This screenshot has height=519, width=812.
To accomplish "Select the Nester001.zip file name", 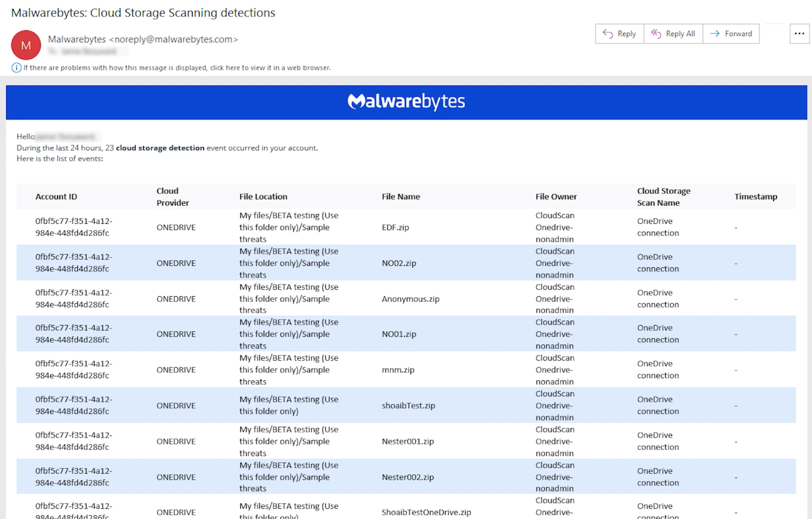I will pos(408,441).
